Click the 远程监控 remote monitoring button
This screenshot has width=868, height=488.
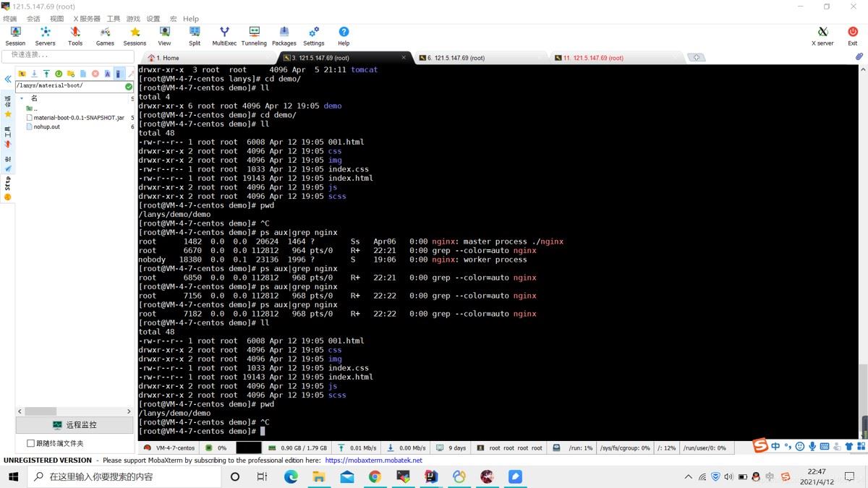(75, 424)
